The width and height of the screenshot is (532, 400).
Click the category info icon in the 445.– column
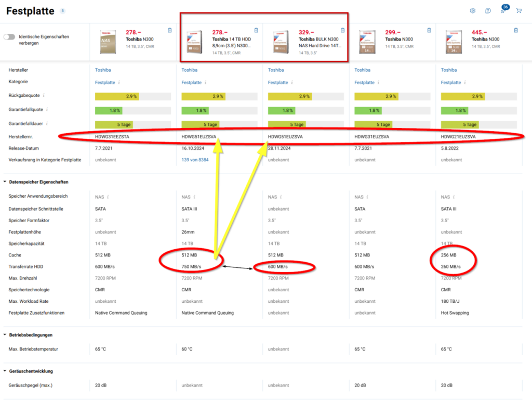coord(465,83)
